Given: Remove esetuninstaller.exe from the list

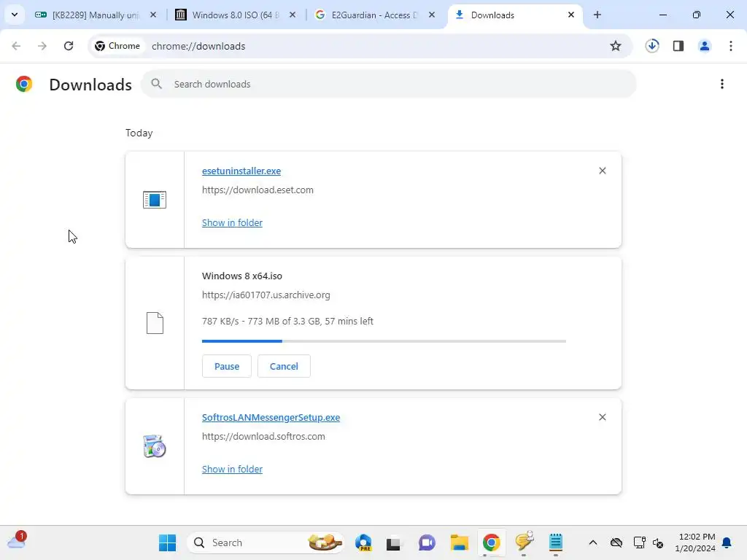Looking at the screenshot, I should (602, 171).
